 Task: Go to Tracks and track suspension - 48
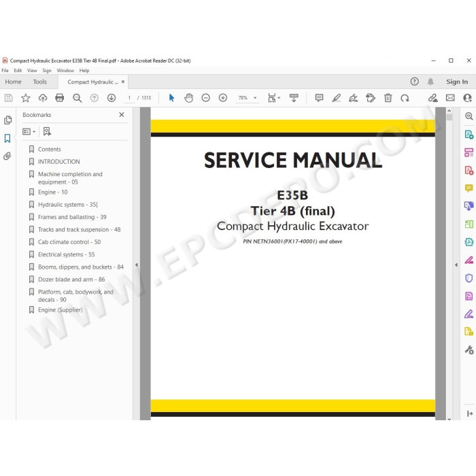(80, 230)
